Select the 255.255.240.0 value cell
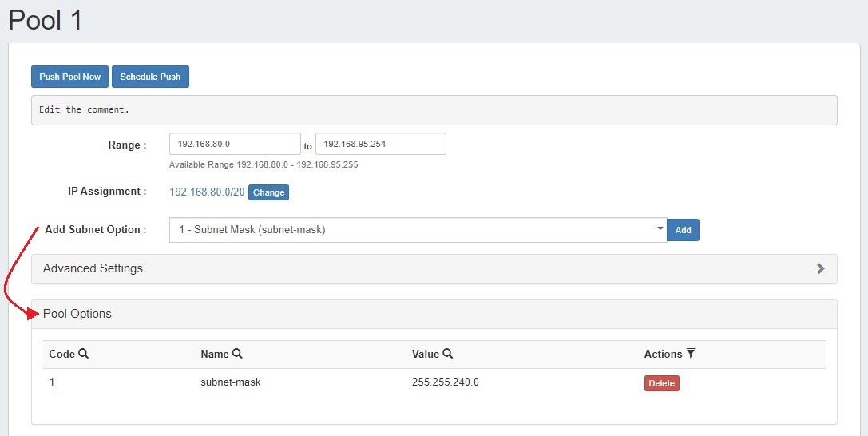868x436 pixels. coord(445,382)
